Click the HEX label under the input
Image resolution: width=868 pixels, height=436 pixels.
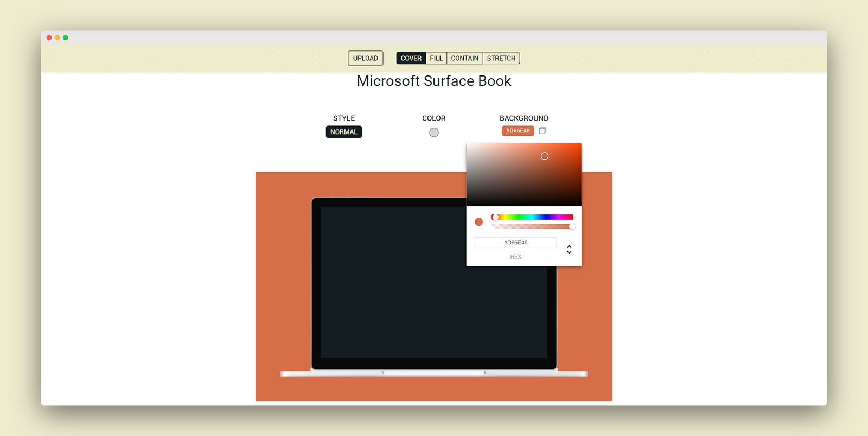point(516,257)
